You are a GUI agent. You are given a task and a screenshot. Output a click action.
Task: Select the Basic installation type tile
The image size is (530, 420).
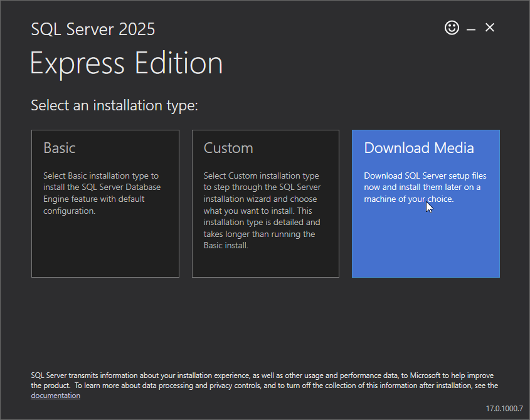point(105,203)
